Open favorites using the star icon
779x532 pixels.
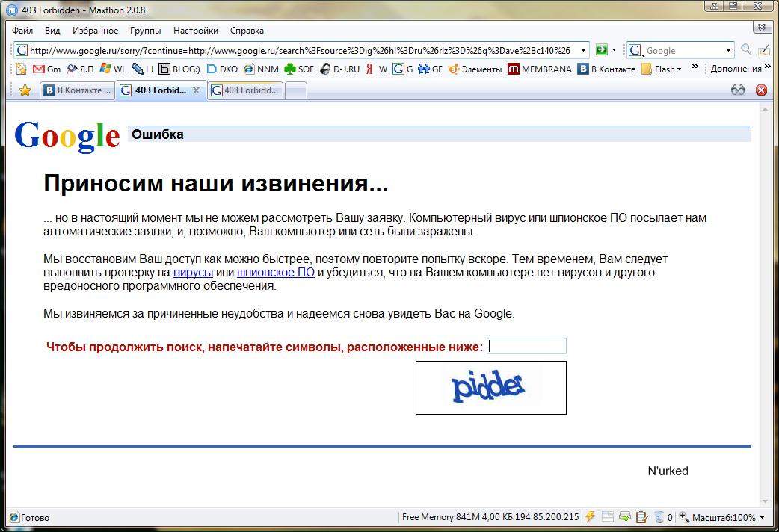25,90
